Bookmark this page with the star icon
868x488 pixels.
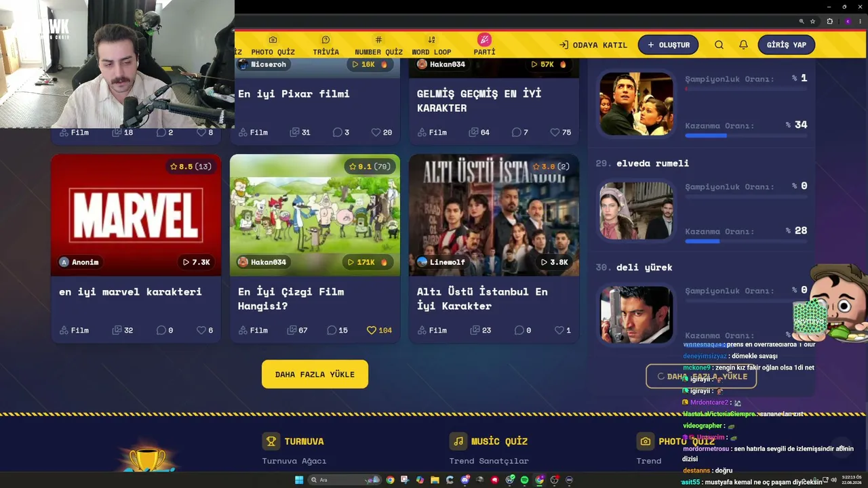[x=812, y=22]
